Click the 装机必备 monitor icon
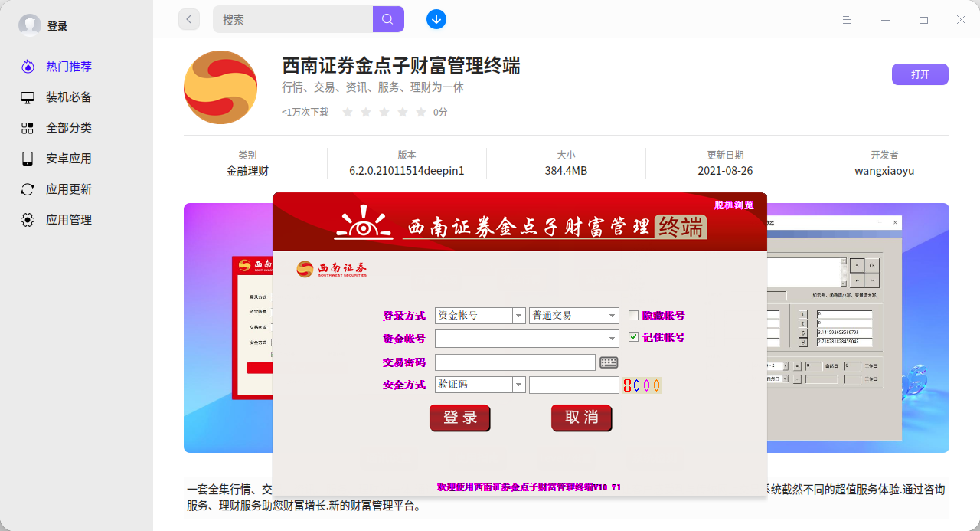The width and height of the screenshot is (980, 531). pyautogui.click(x=28, y=97)
